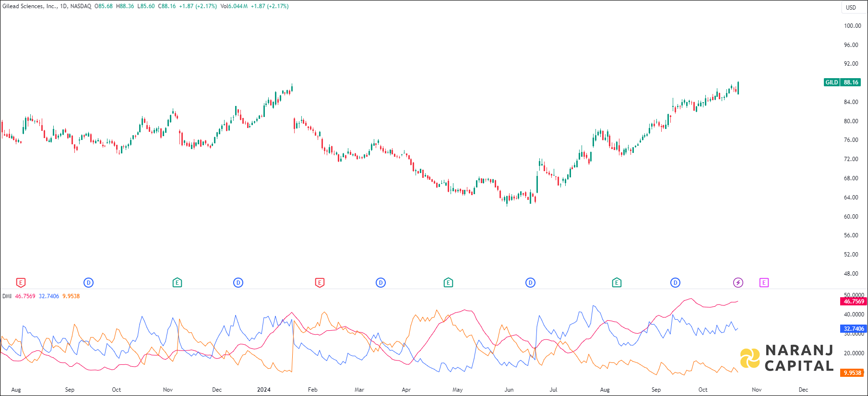
Task: Click the 100.00 level on price axis
Action: pyautogui.click(x=852, y=26)
